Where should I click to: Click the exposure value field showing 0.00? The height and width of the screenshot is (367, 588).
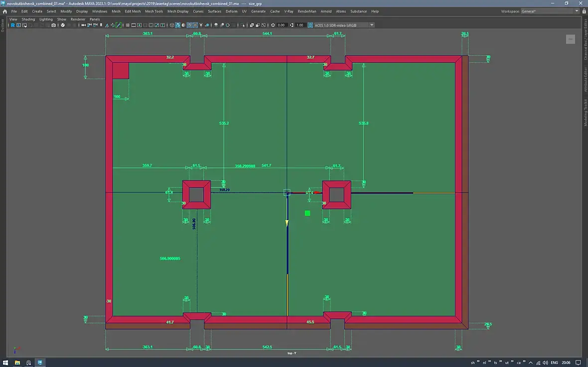pyautogui.click(x=281, y=25)
